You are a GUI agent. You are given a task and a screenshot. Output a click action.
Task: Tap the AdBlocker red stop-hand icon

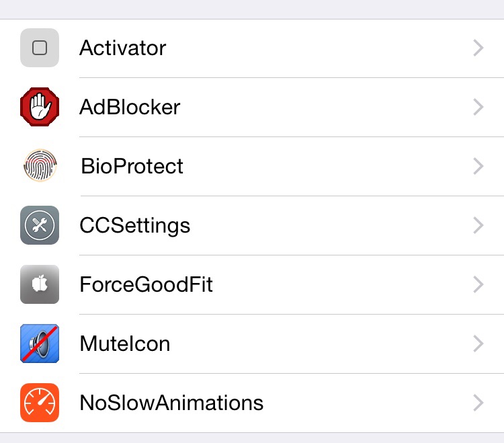point(40,107)
